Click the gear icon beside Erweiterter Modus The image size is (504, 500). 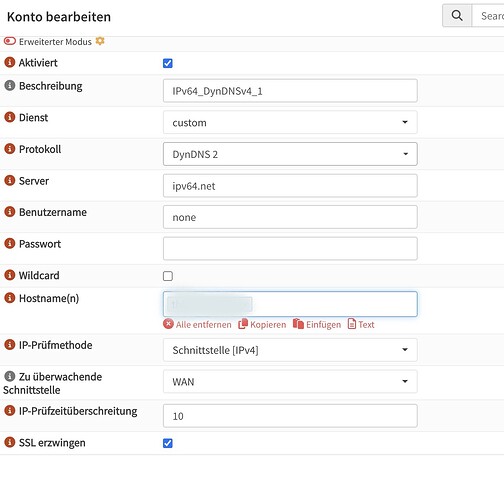tap(100, 41)
